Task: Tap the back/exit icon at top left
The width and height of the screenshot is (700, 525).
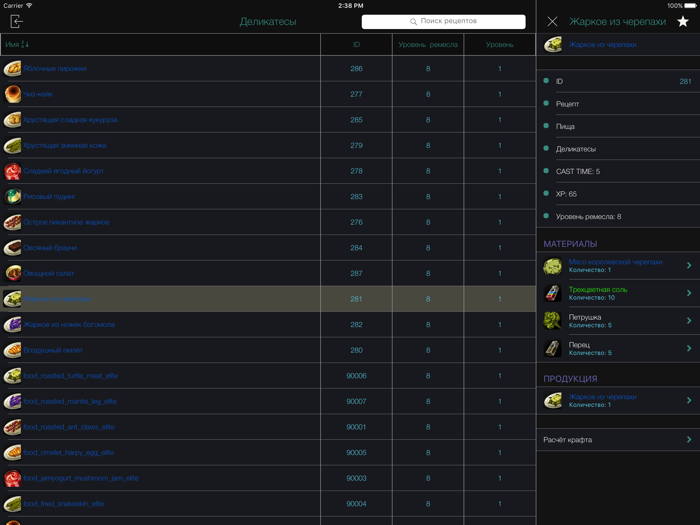Action: pyautogui.click(x=16, y=21)
